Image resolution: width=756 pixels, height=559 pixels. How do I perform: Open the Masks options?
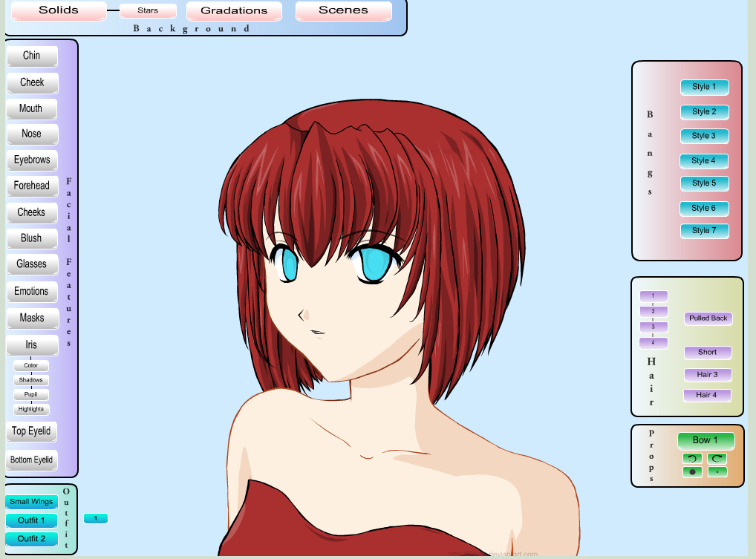click(x=32, y=318)
